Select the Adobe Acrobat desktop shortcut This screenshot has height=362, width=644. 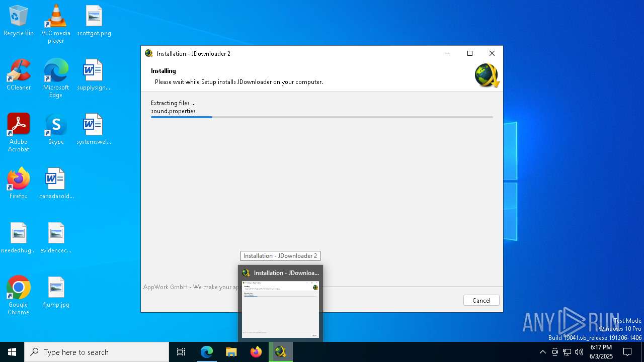click(19, 133)
